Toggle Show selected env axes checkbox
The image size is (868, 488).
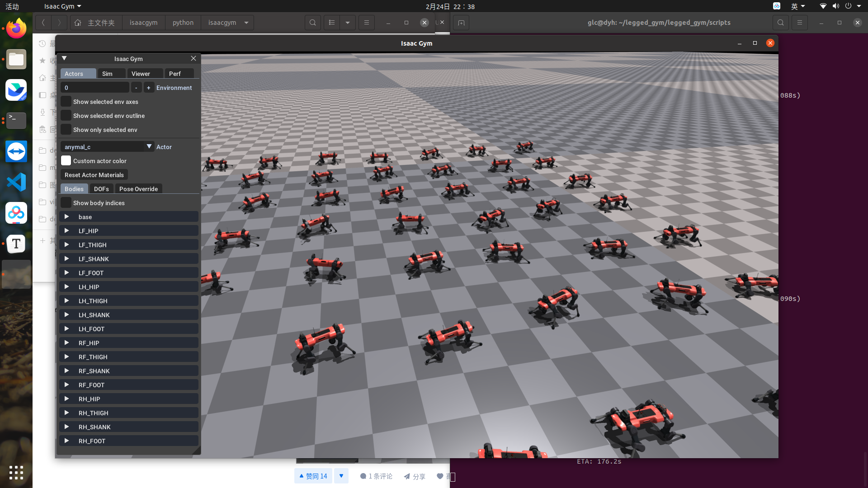coord(66,101)
